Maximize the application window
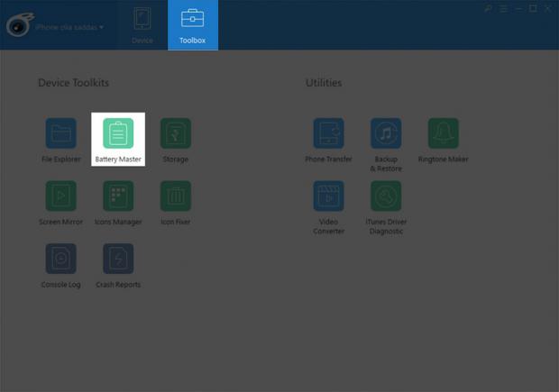The height and width of the screenshot is (392, 559). pyautogui.click(x=533, y=8)
